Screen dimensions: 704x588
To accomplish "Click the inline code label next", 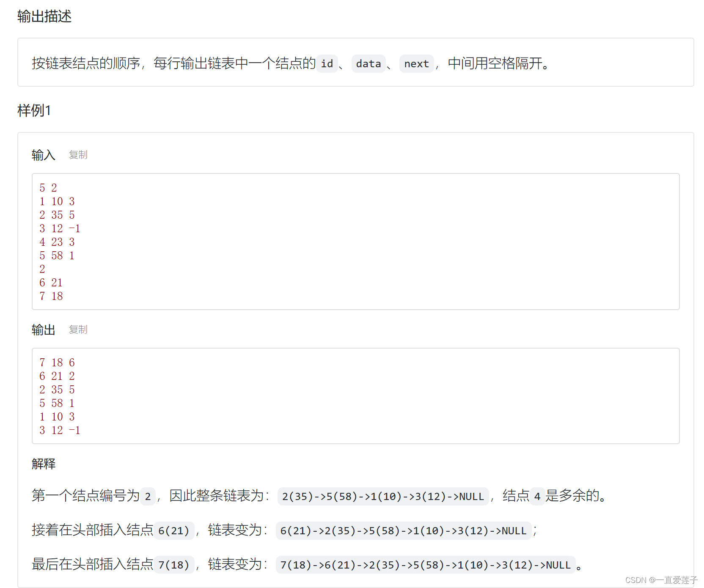I will point(416,64).
